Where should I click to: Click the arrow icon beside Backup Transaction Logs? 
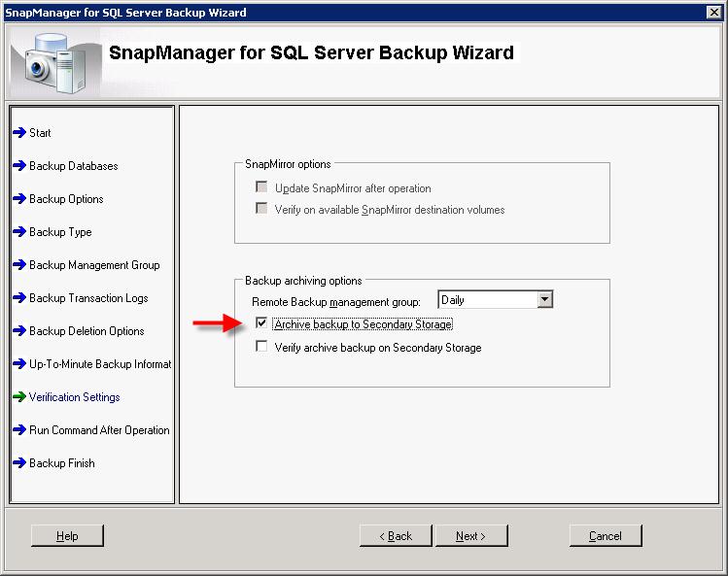point(19,297)
